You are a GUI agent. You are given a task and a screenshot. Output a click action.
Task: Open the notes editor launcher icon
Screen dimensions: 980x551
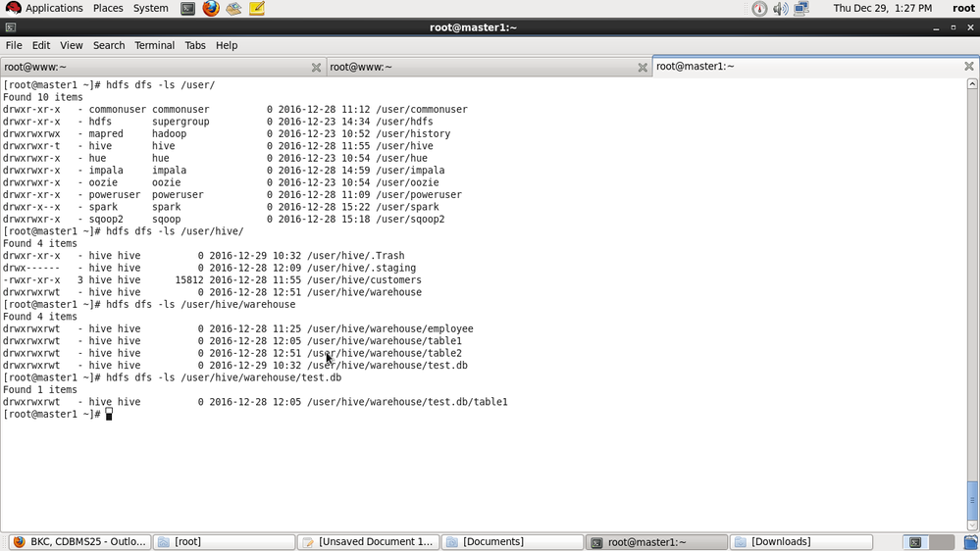click(x=257, y=8)
